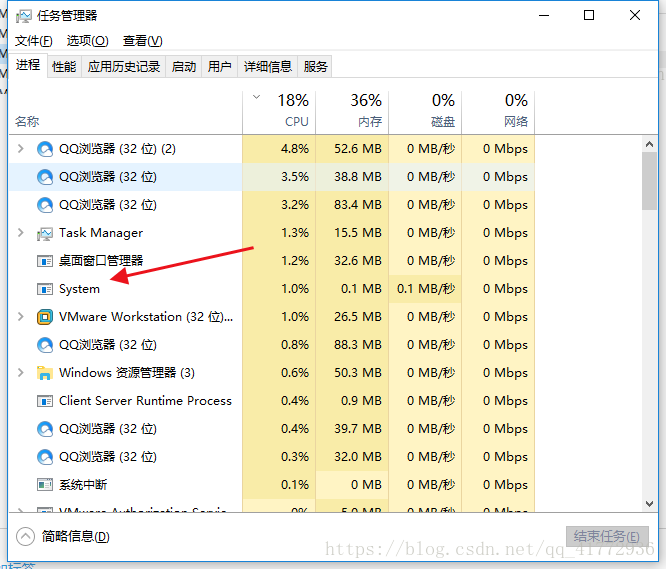Click the 简略信息(D) link
The width and height of the screenshot is (666, 569).
click(76, 536)
